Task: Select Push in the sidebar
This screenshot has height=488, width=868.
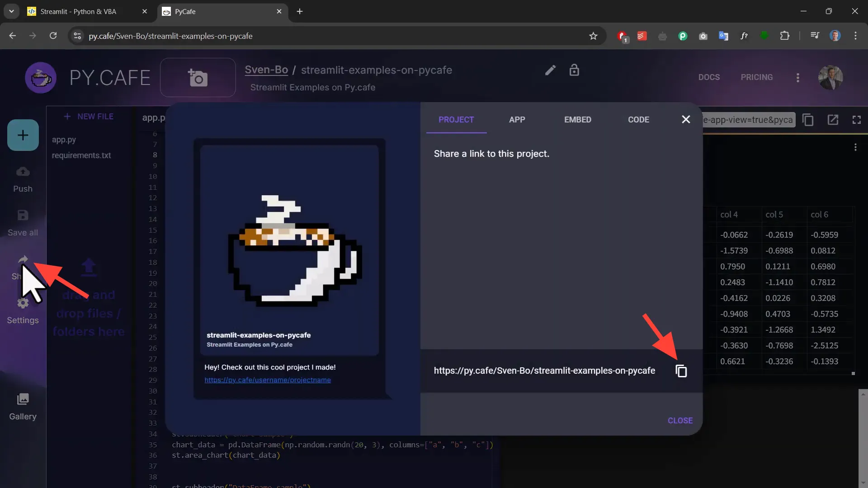Action: click(x=23, y=178)
